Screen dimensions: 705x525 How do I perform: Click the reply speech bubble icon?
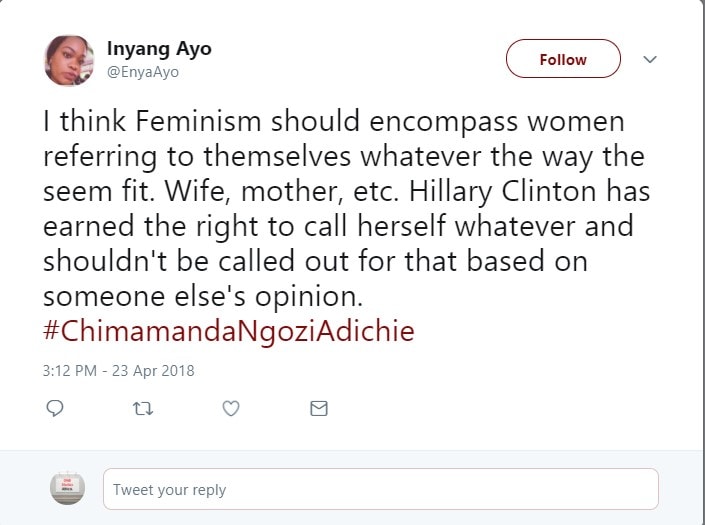55,409
